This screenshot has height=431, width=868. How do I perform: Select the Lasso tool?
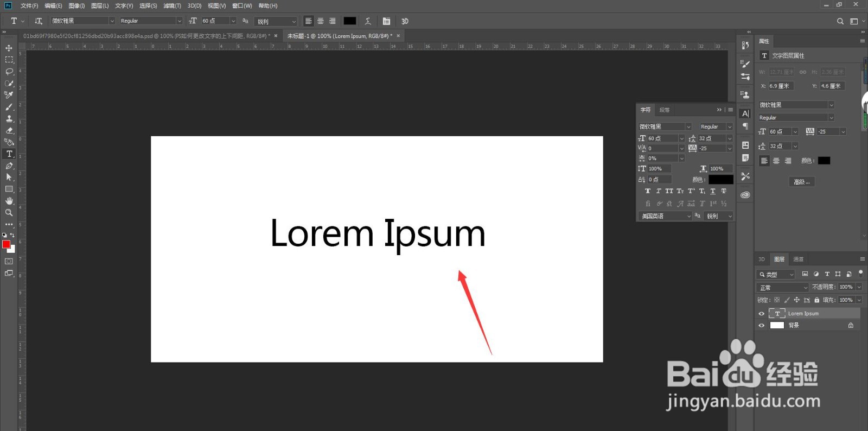[x=9, y=72]
